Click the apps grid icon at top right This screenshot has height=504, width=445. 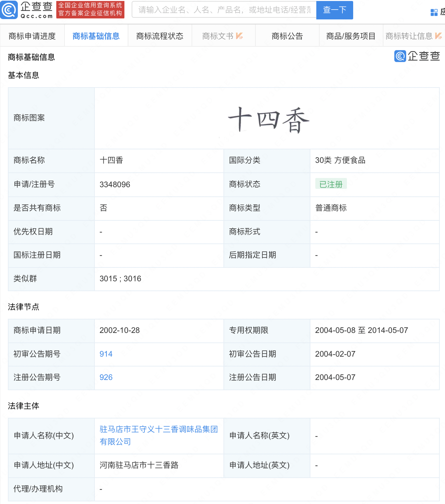(x=434, y=13)
